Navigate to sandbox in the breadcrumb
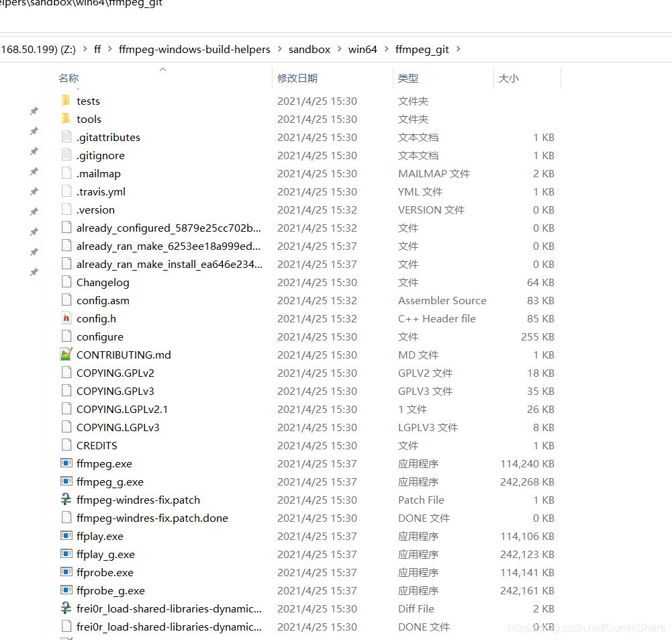The width and height of the screenshot is (672, 640). 309,49
